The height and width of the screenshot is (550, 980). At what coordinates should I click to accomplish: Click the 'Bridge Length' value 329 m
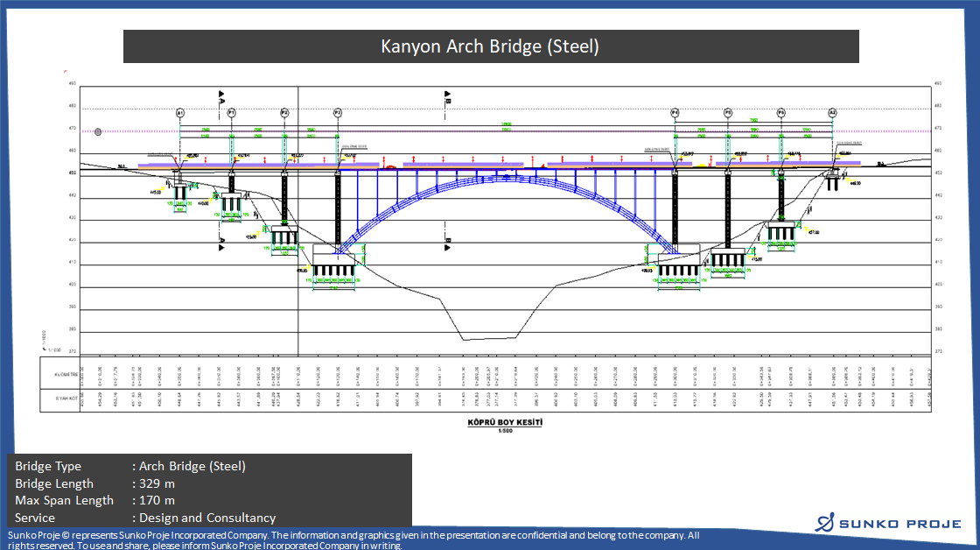point(157,483)
